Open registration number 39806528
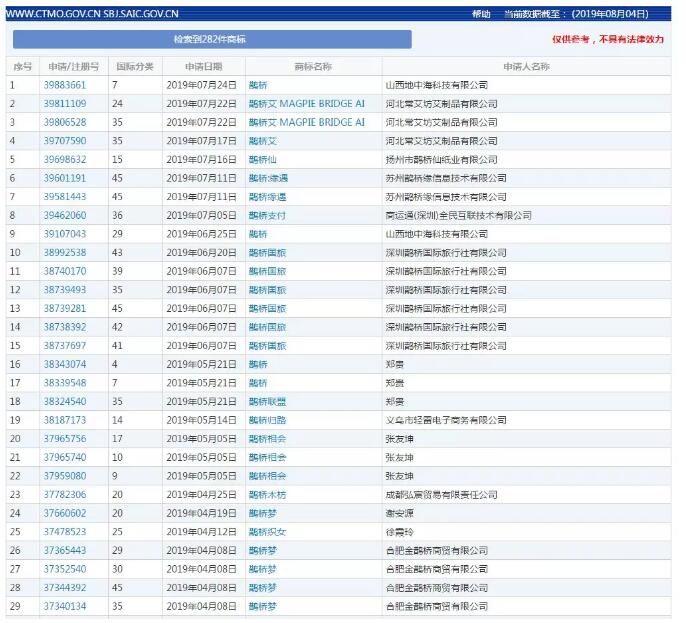686x623 pixels. [x=65, y=122]
